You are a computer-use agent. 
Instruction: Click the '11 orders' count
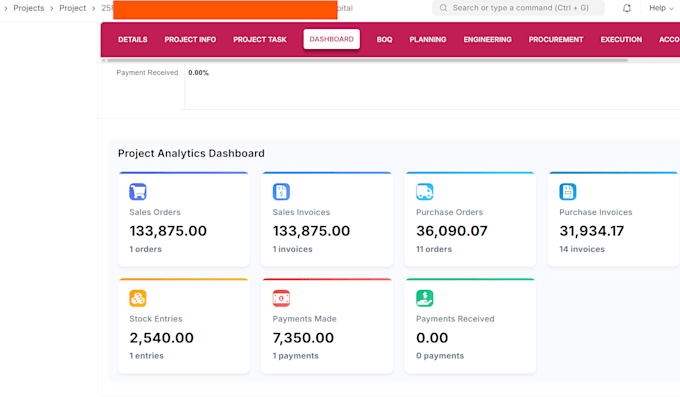pos(434,249)
